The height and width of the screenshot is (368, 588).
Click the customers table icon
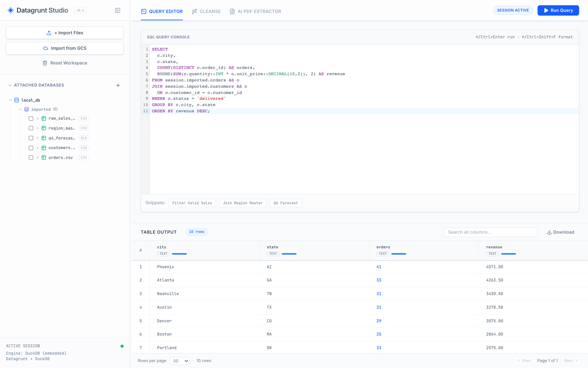point(44,148)
